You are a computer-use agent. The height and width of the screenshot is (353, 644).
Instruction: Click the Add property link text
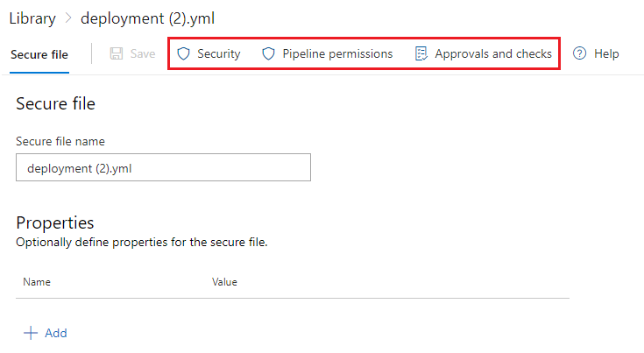[56, 333]
